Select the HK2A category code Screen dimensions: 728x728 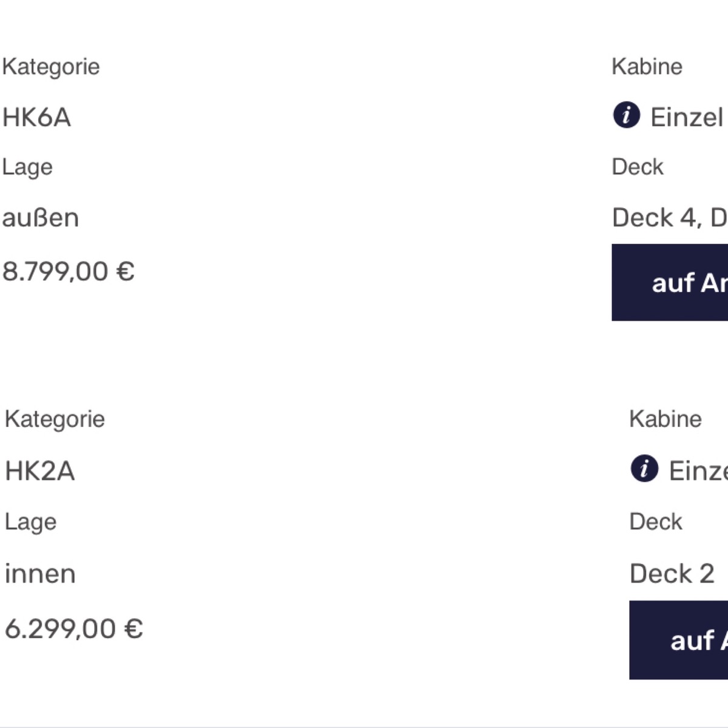(x=39, y=471)
